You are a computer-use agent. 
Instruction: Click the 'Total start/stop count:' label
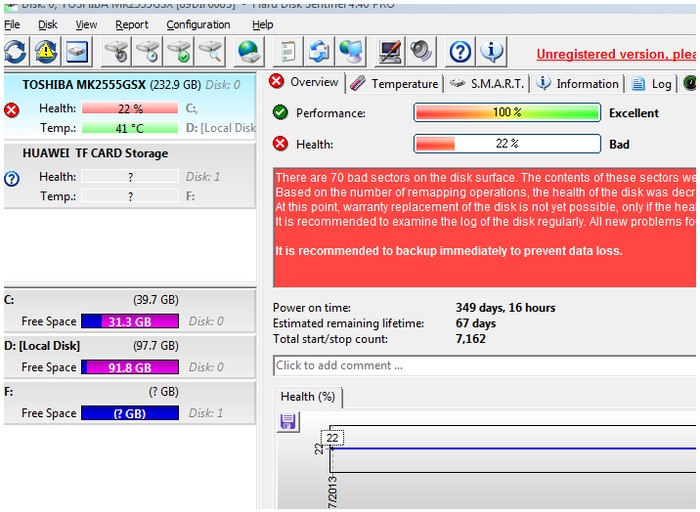pyautogui.click(x=330, y=339)
